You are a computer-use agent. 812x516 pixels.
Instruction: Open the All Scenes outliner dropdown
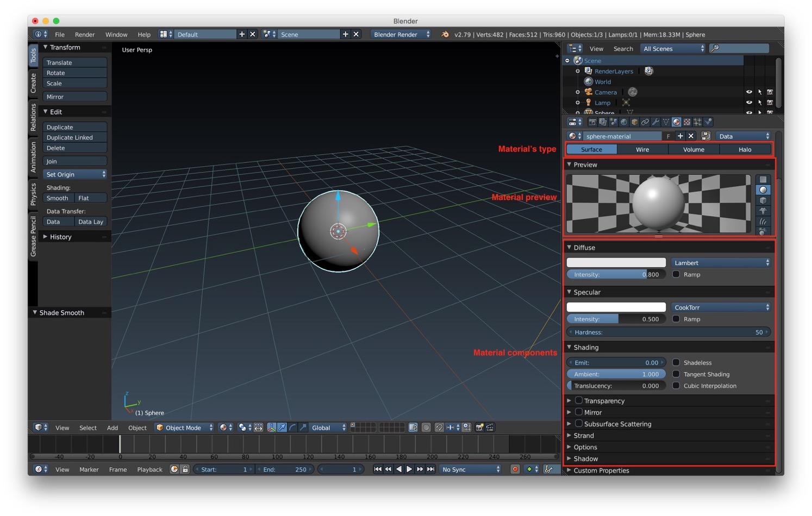(x=673, y=48)
